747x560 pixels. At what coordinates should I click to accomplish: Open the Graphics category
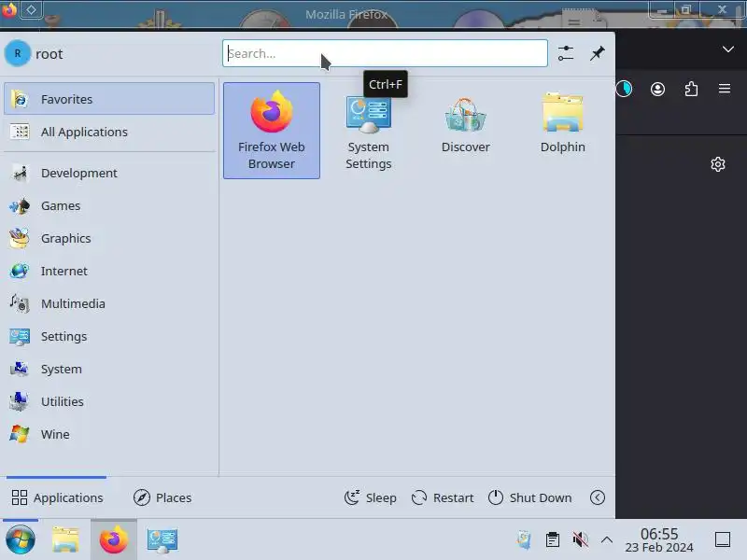[109, 238]
